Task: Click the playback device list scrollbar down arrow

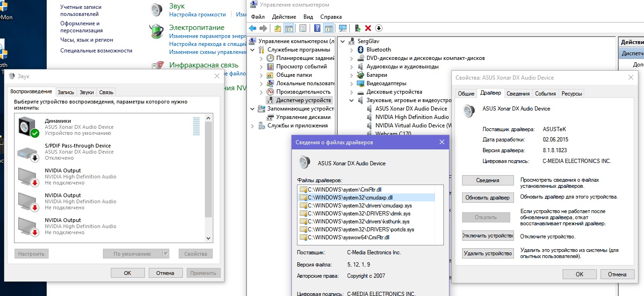Action: [x=209, y=238]
